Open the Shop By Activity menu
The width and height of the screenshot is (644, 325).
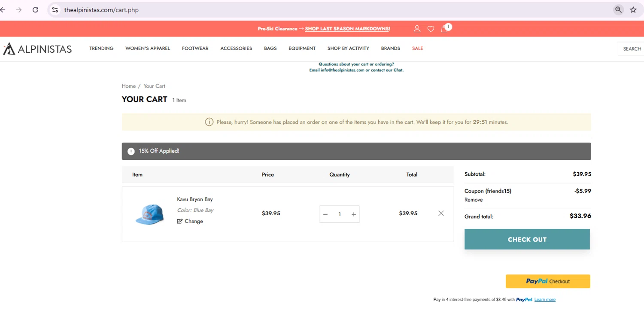[x=348, y=48]
